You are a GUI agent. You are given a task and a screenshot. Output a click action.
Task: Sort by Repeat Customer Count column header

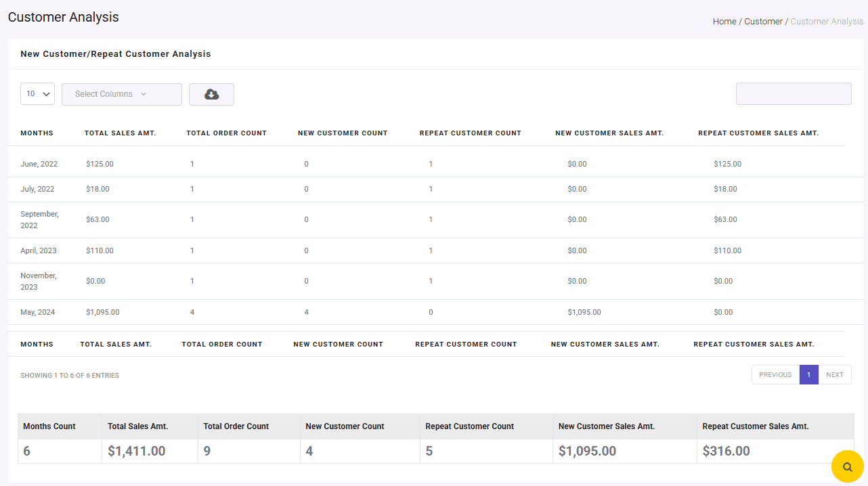click(x=470, y=133)
